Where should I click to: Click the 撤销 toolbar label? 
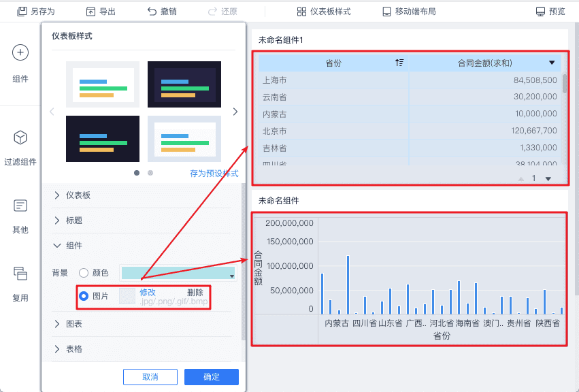tap(168, 12)
